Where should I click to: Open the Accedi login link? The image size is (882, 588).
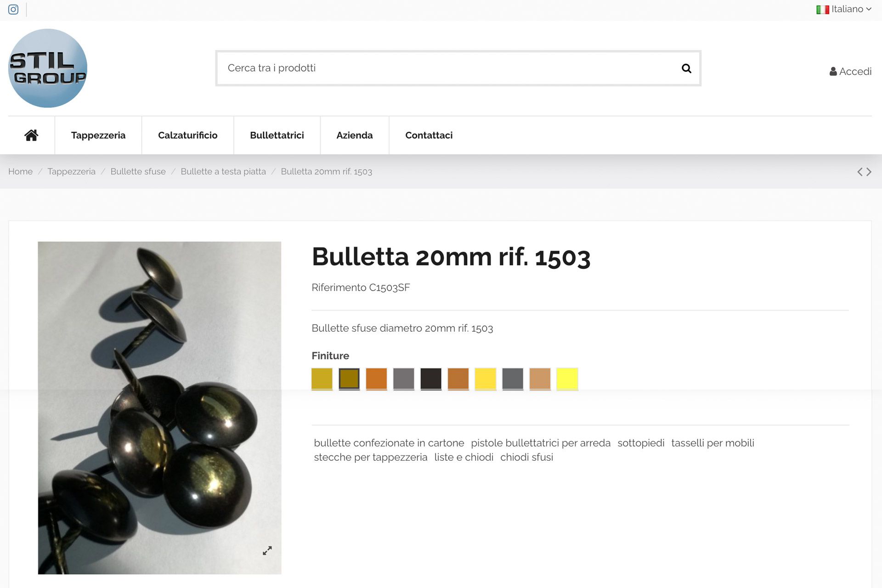[x=850, y=71]
